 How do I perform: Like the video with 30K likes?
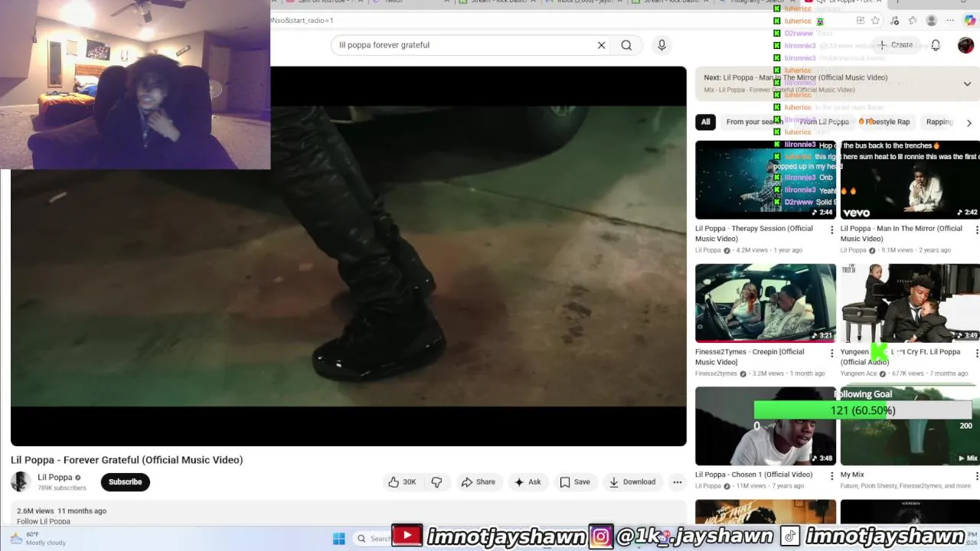coord(403,482)
